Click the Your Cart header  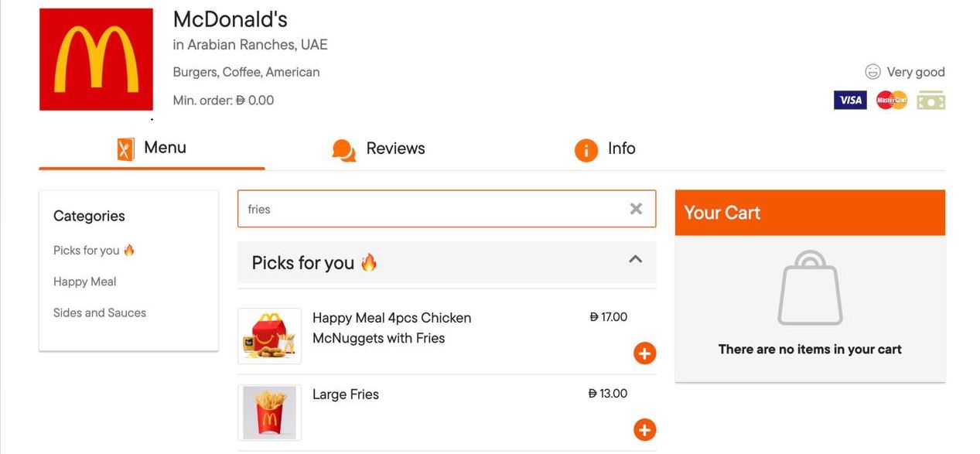coord(809,213)
